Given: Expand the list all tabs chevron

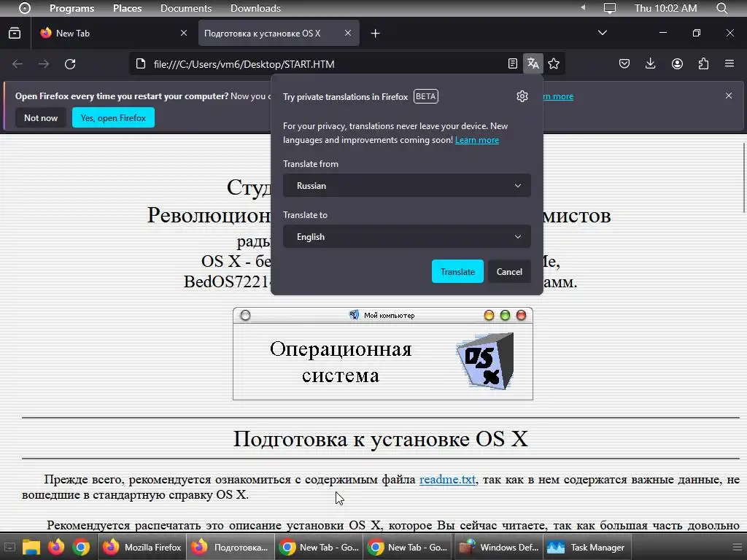Looking at the screenshot, I should [602, 33].
